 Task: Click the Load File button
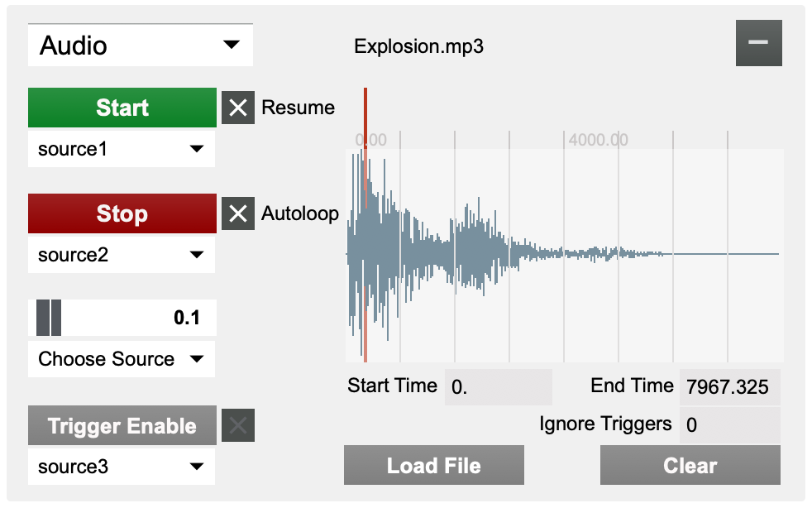(434, 466)
